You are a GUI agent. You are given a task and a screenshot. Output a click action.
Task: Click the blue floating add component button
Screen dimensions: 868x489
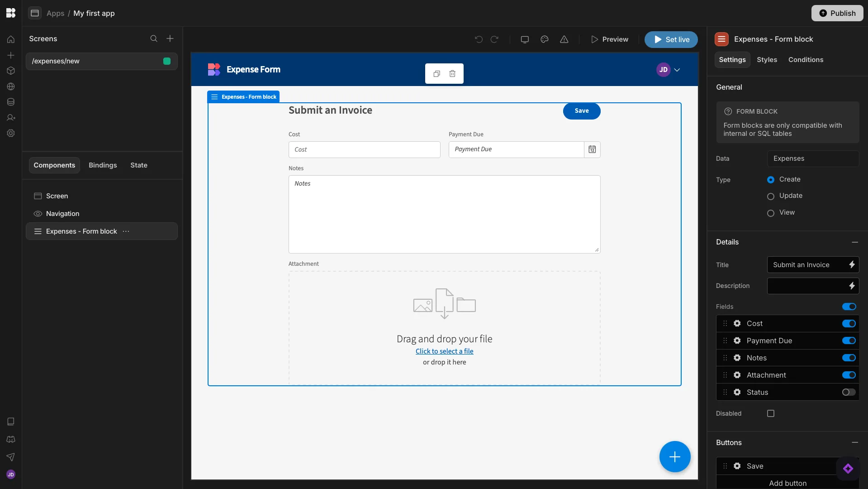pyautogui.click(x=674, y=457)
